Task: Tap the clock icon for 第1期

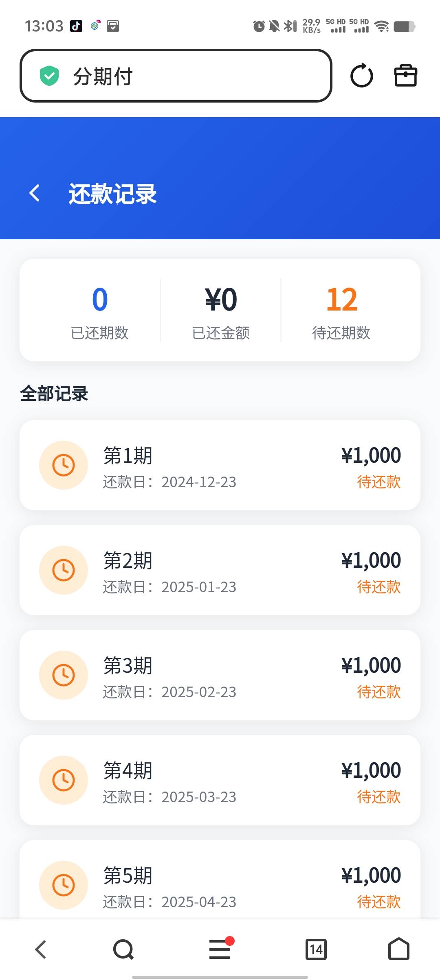Action: 64,465
